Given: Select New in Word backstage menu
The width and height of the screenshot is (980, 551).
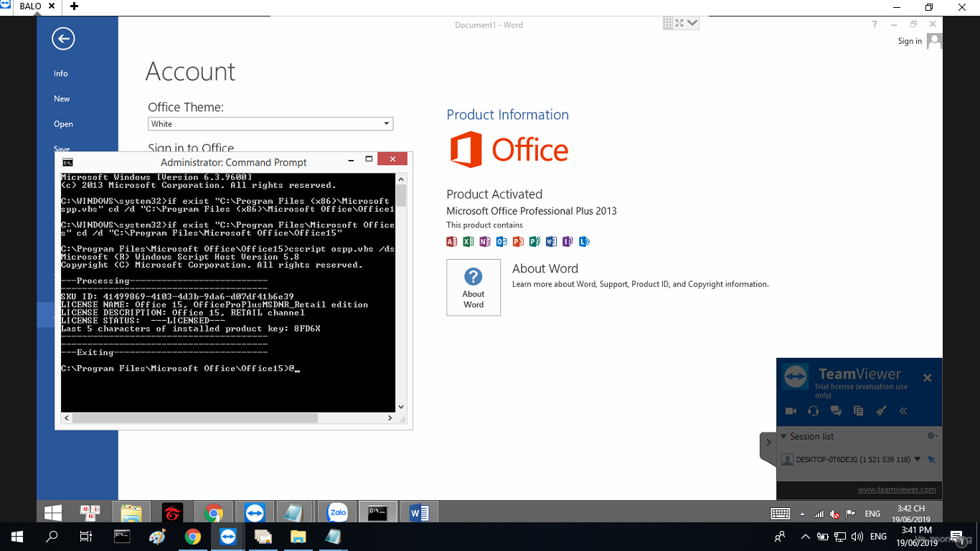Looking at the screenshot, I should tap(62, 99).
